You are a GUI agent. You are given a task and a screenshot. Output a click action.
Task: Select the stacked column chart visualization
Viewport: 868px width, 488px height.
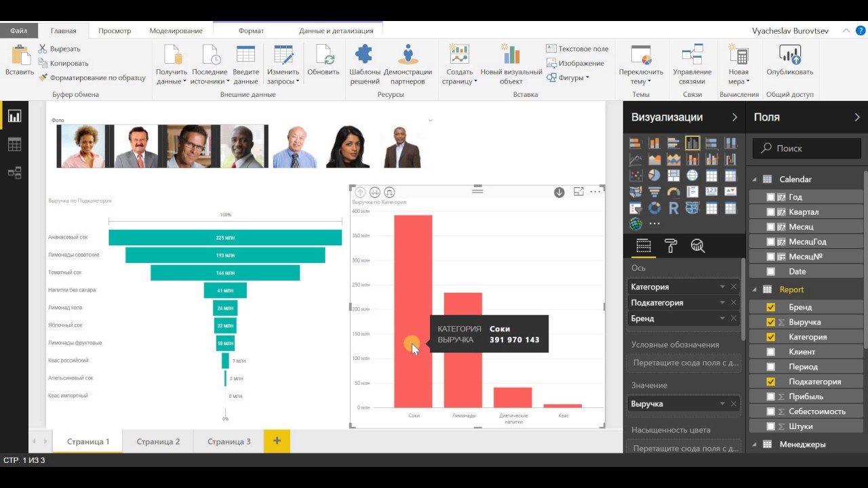tap(654, 143)
